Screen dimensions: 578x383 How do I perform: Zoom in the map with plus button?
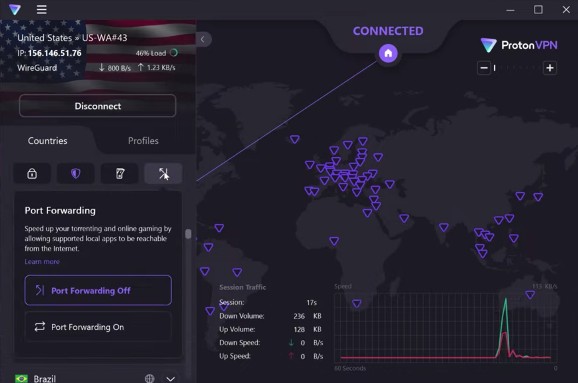tap(550, 68)
